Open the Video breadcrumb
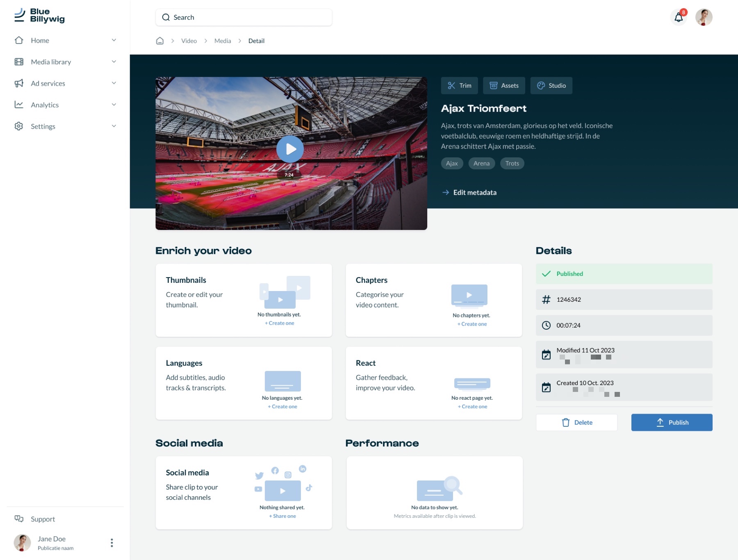 coord(189,41)
